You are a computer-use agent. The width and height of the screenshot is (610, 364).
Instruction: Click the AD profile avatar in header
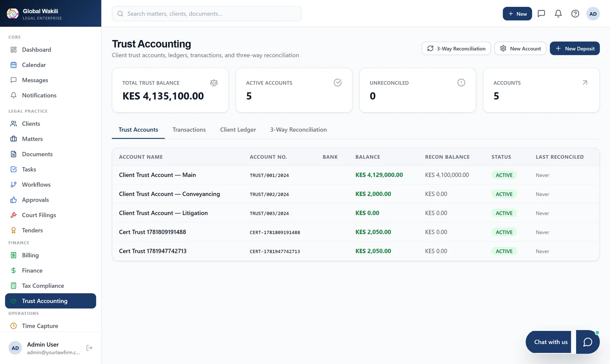pos(593,14)
